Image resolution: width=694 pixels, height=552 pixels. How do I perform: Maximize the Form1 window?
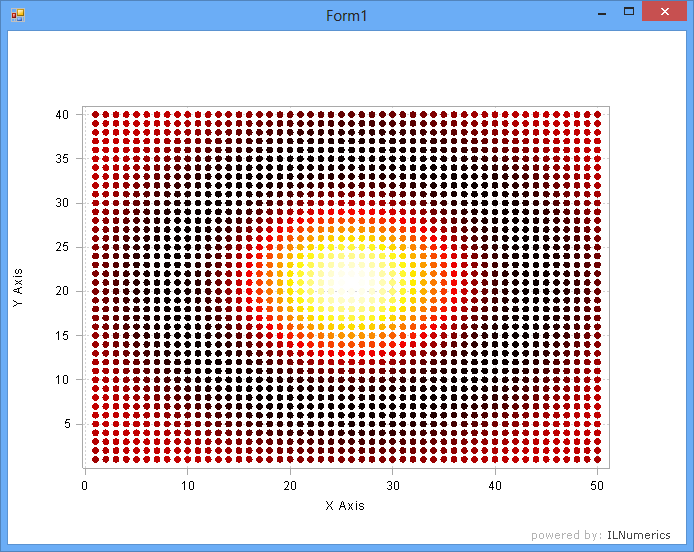coord(628,12)
